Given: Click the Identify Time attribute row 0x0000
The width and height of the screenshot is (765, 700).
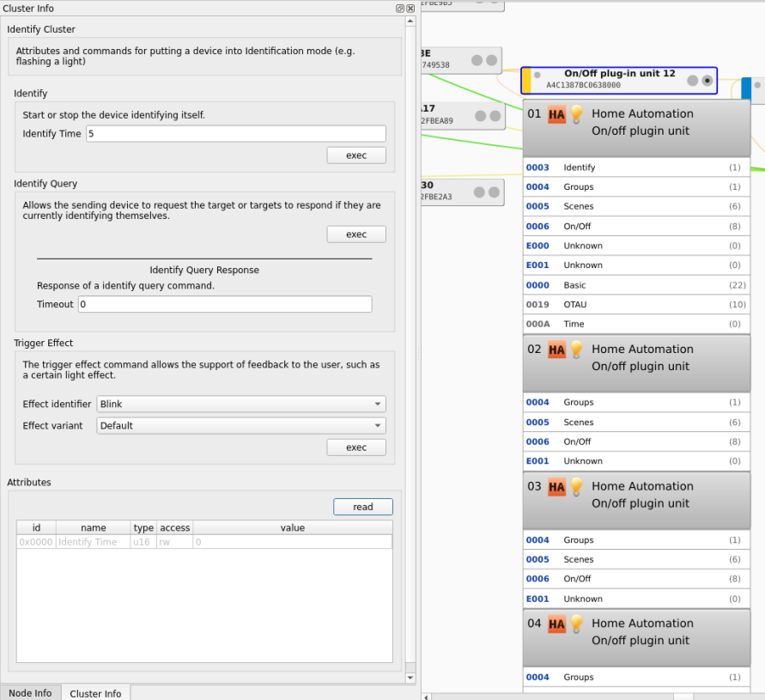Looking at the screenshot, I should point(204,542).
